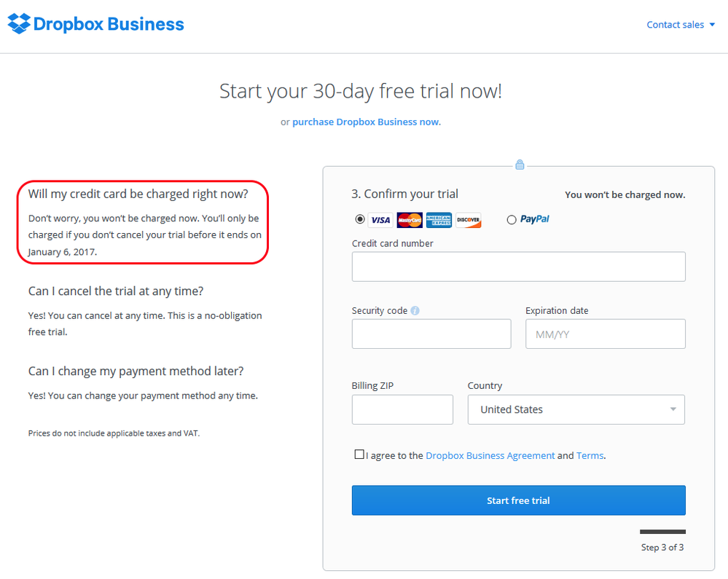The image size is (728, 579).
Task: Open the purchase Dropbox Business now link
Action: coord(367,122)
